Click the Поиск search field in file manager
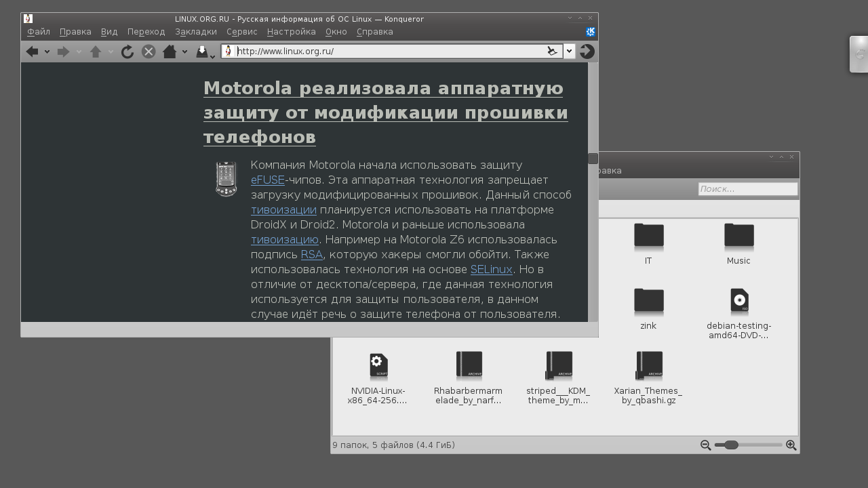 coord(748,189)
